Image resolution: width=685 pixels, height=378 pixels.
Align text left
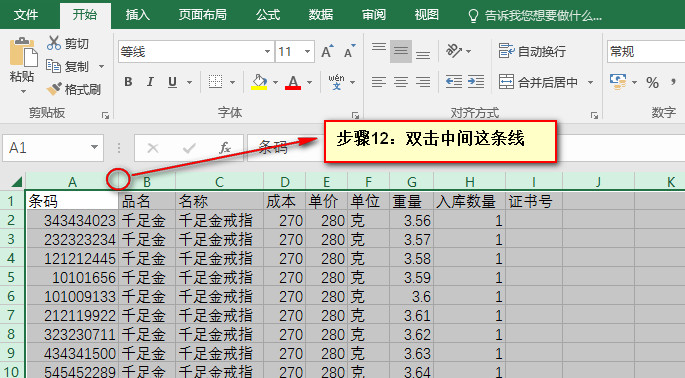pos(379,82)
